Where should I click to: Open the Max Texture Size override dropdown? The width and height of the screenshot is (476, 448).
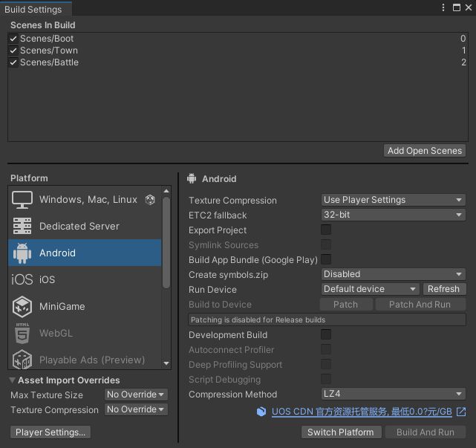[136, 395]
